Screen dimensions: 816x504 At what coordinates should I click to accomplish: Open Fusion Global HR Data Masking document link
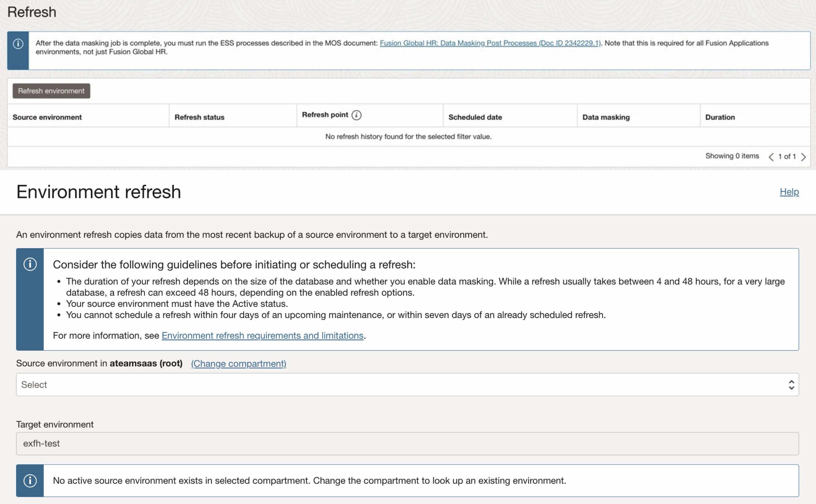[x=490, y=43]
